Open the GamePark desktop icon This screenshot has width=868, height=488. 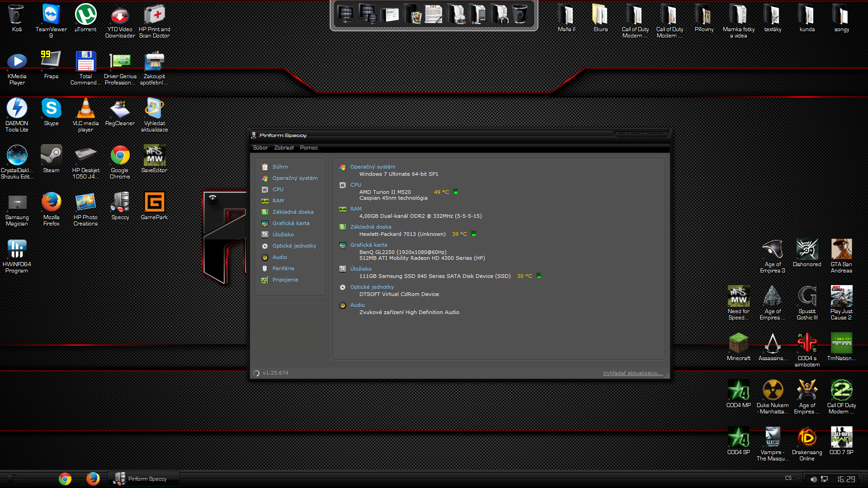click(x=154, y=206)
